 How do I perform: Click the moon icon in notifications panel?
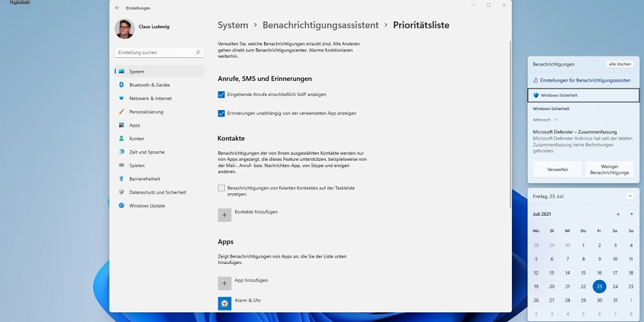point(536,80)
